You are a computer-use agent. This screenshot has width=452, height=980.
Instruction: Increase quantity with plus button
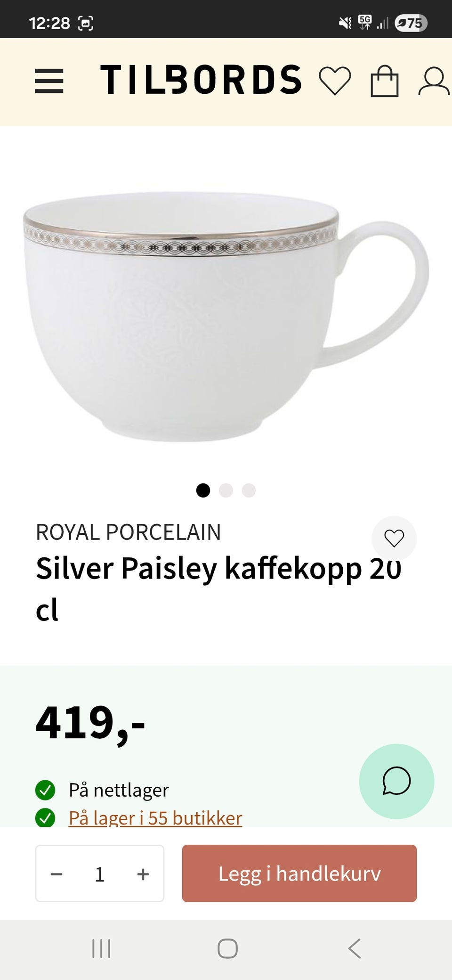click(x=143, y=874)
